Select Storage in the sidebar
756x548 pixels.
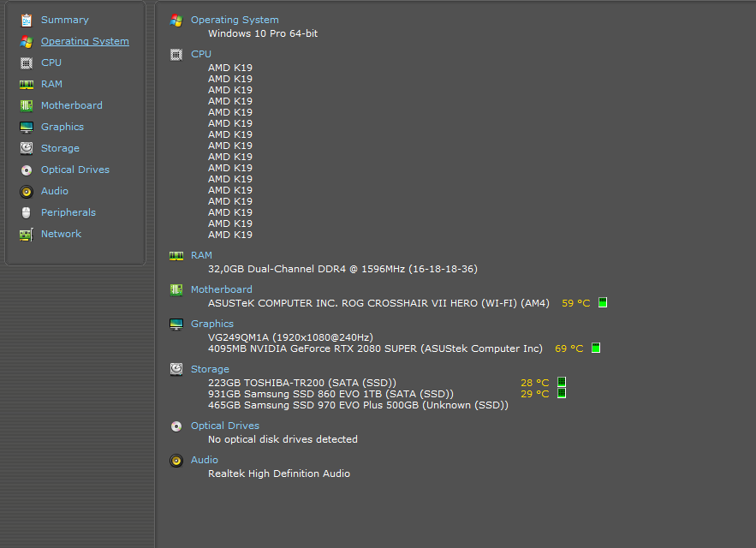(x=60, y=149)
